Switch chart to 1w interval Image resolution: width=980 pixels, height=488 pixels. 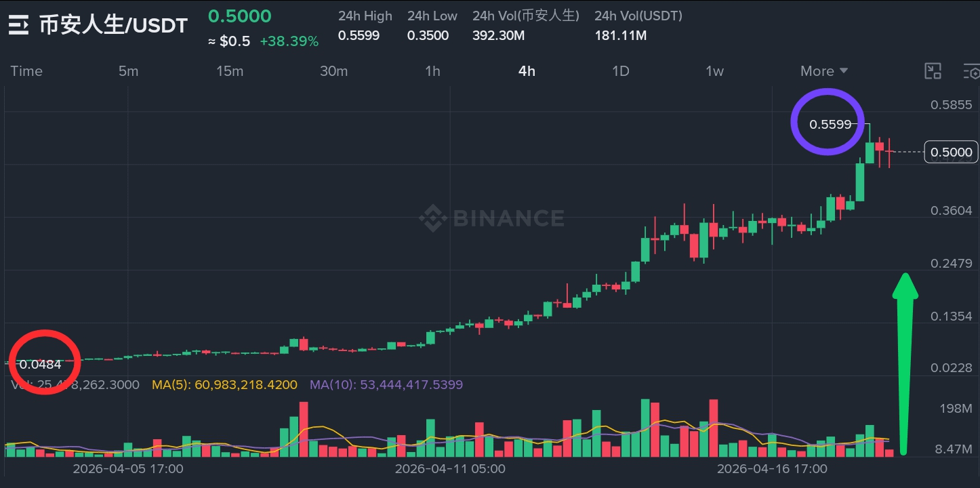(x=714, y=71)
